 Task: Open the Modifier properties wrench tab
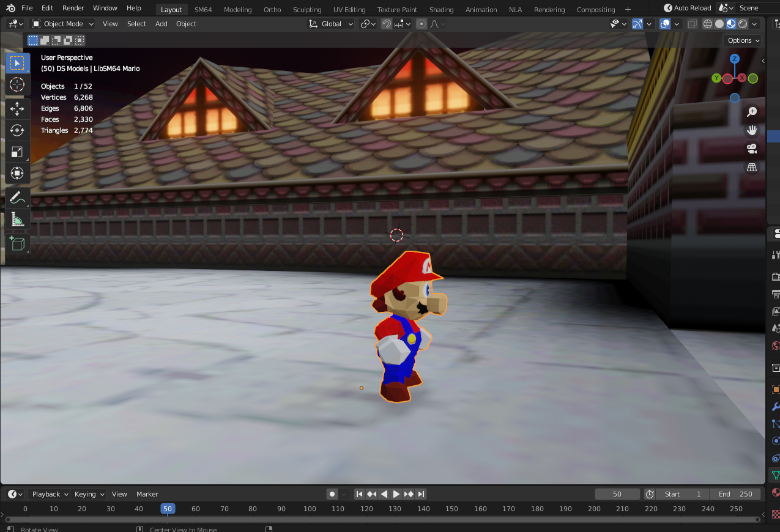coord(774,406)
